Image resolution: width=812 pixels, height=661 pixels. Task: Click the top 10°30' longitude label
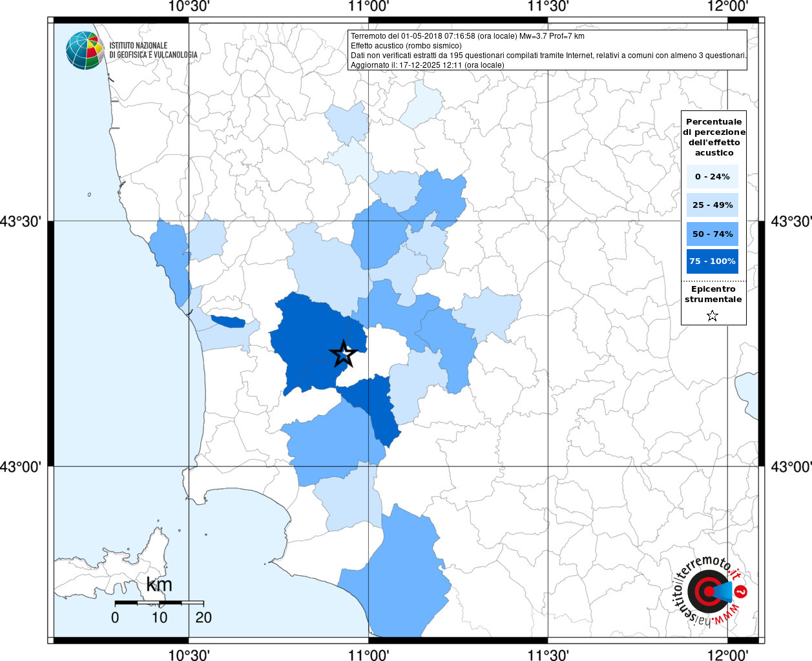coord(188,6)
